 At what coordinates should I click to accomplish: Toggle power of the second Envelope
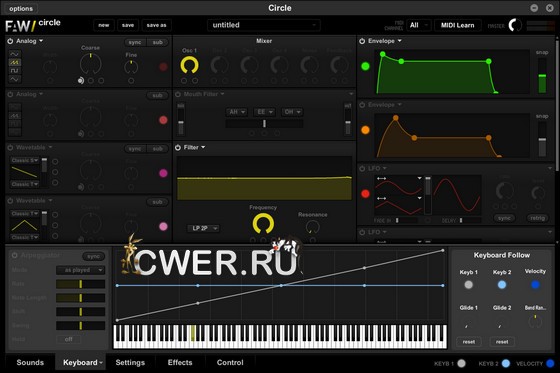tap(362, 105)
